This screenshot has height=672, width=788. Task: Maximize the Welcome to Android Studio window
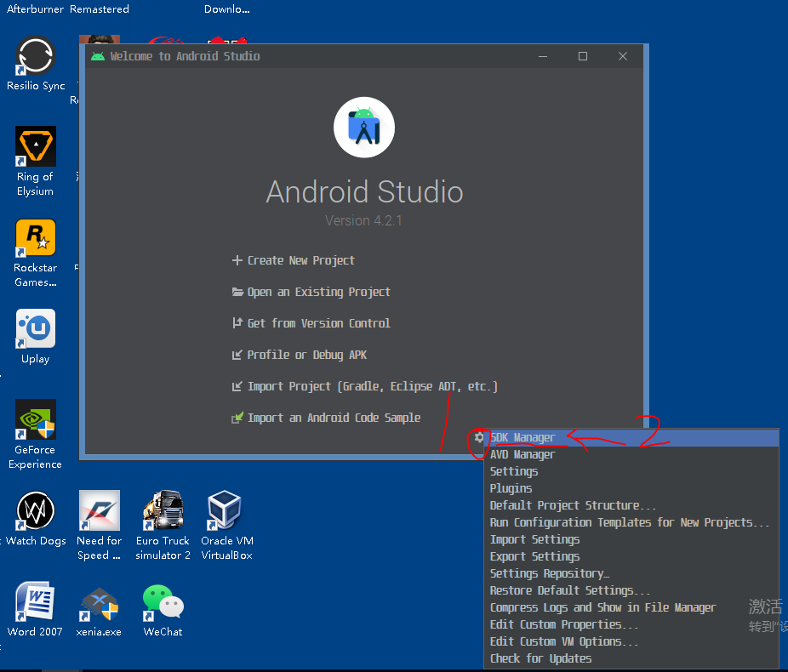[583, 56]
